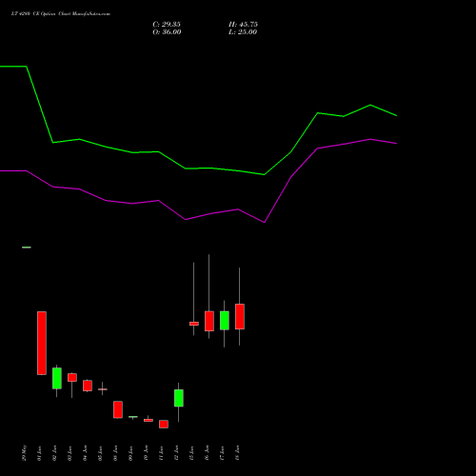Select the 15 Jun date label
The height and width of the screenshot is (476, 476).
[192, 453]
